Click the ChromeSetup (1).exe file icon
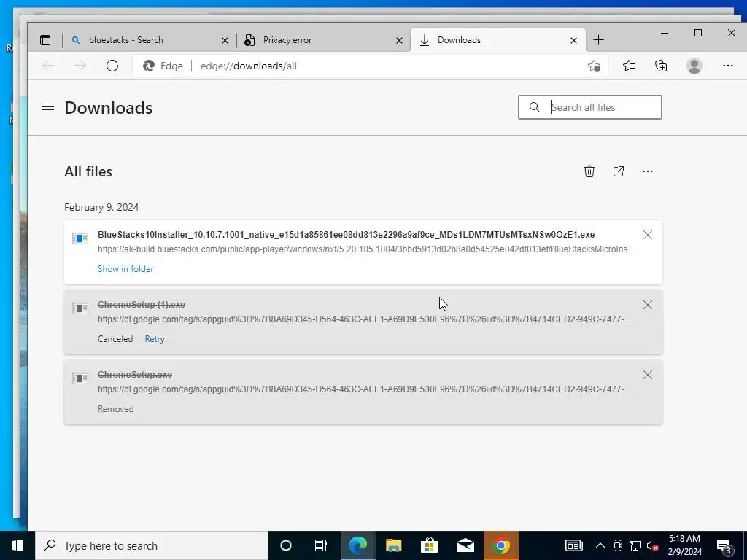This screenshot has height=560, width=747. coord(80,308)
